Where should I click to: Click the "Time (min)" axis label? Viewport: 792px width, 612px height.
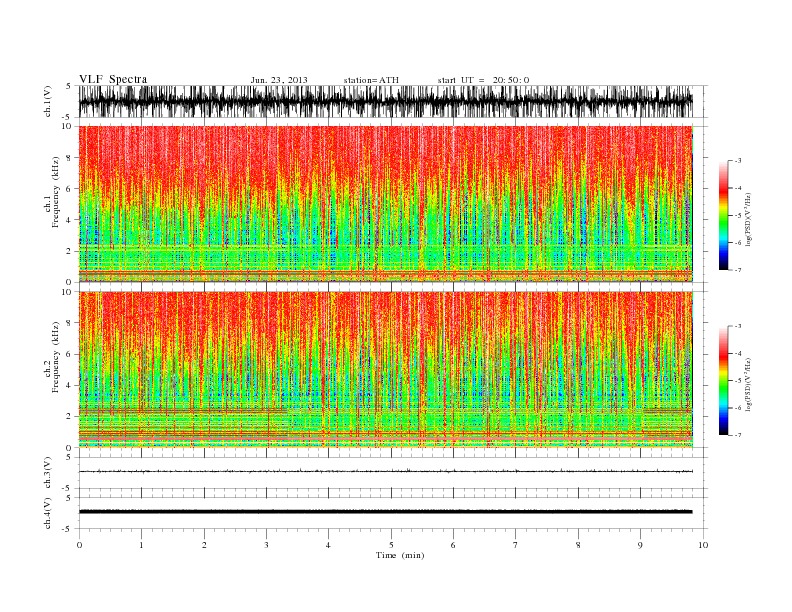click(400, 555)
